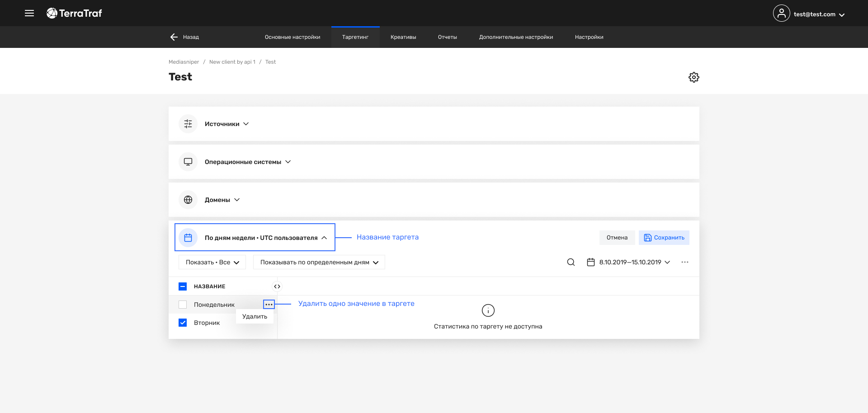Check the Понедельник checkbox
868x413 pixels.
pos(183,305)
